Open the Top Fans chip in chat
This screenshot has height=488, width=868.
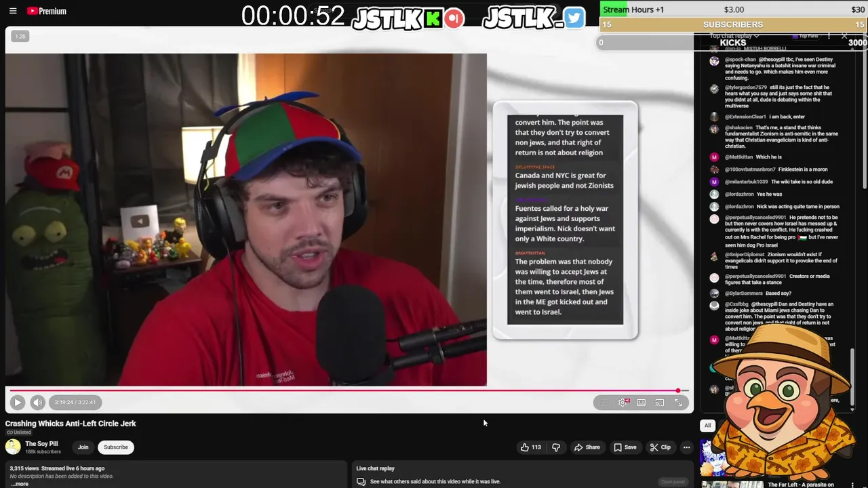pos(807,36)
